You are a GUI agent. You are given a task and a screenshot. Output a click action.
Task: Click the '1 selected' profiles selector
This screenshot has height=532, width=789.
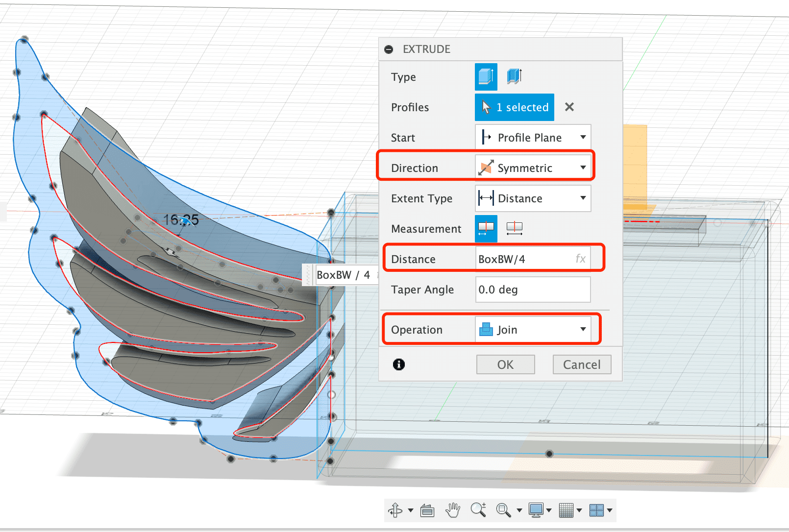[514, 107]
